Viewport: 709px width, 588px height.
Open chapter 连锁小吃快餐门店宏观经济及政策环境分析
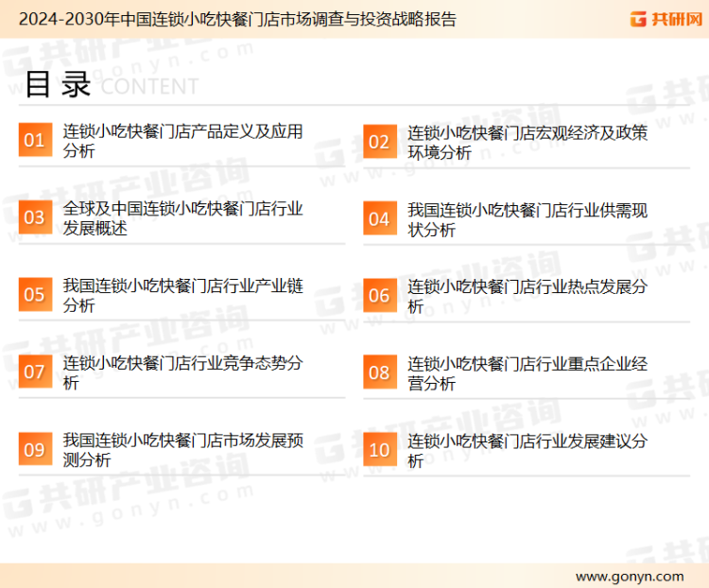527,143
